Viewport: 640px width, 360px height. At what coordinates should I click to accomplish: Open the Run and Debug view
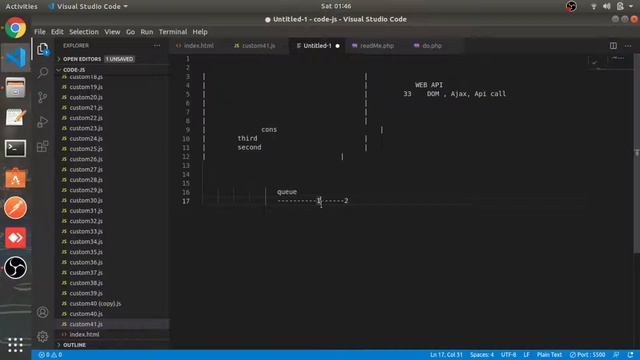pos(42,122)
